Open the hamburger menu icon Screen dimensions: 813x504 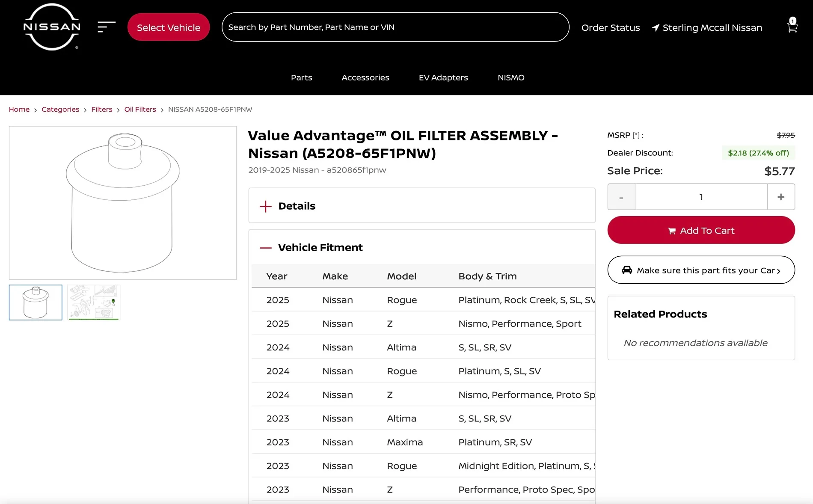[x=106, y=27]
